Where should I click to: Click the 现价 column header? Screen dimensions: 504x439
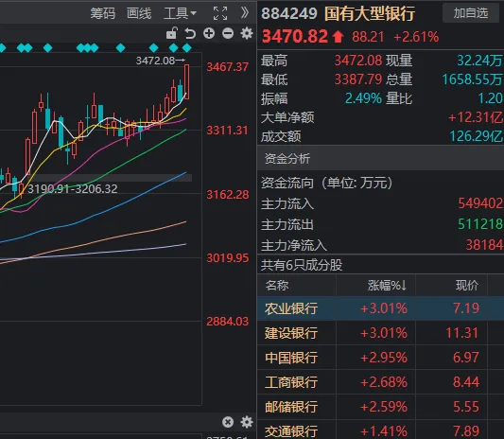(x=467, y=286)
